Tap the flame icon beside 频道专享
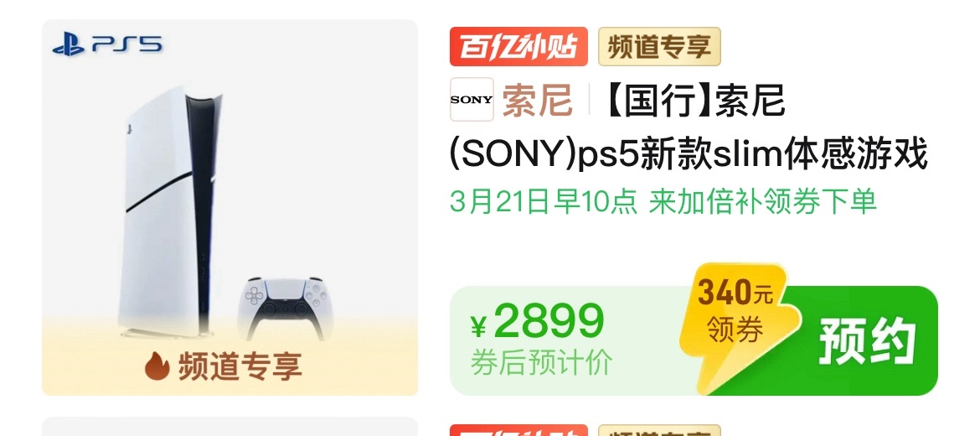980x436 pixels. 157,366
